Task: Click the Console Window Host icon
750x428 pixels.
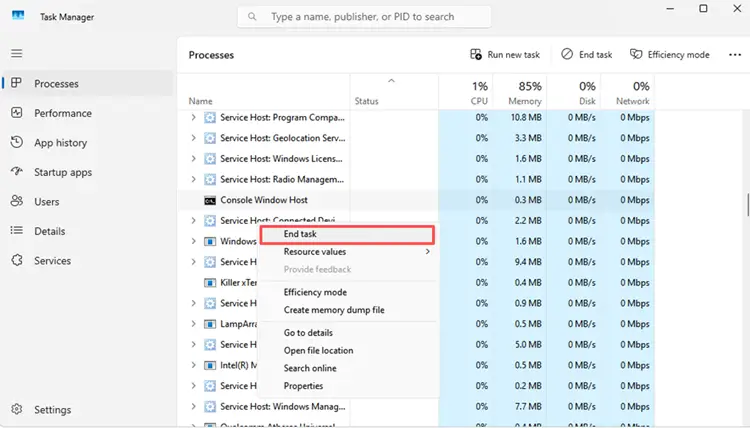Action: coord(210,200)
